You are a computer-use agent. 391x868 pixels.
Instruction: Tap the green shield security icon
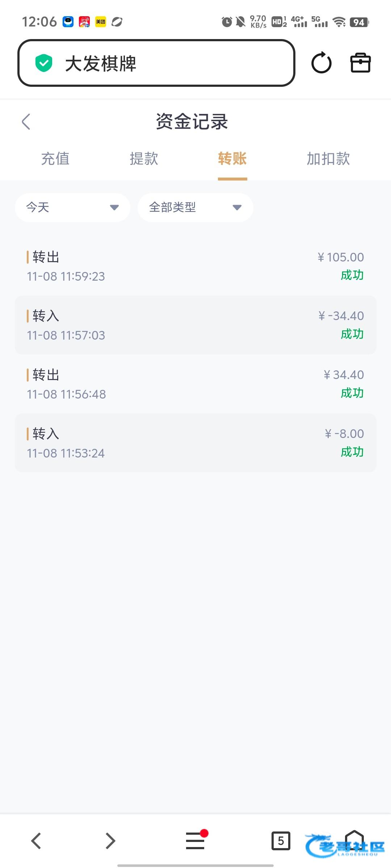pyautogui.click(x=44, y=63)
